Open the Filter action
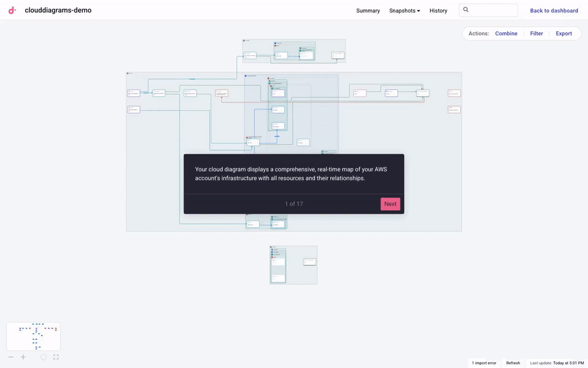This screenshot has width=588, height=368. click(x=536, y=34)
